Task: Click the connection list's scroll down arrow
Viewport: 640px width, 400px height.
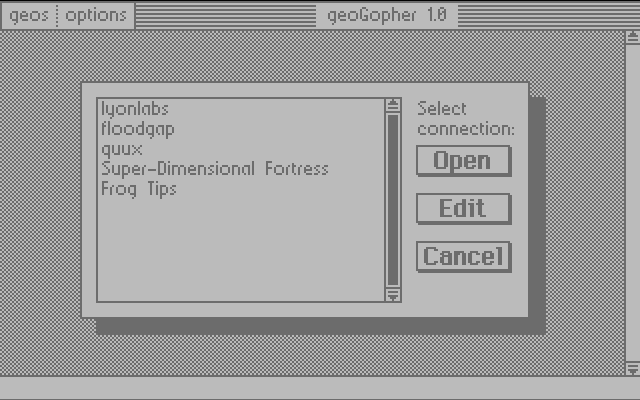Action: 393,294
